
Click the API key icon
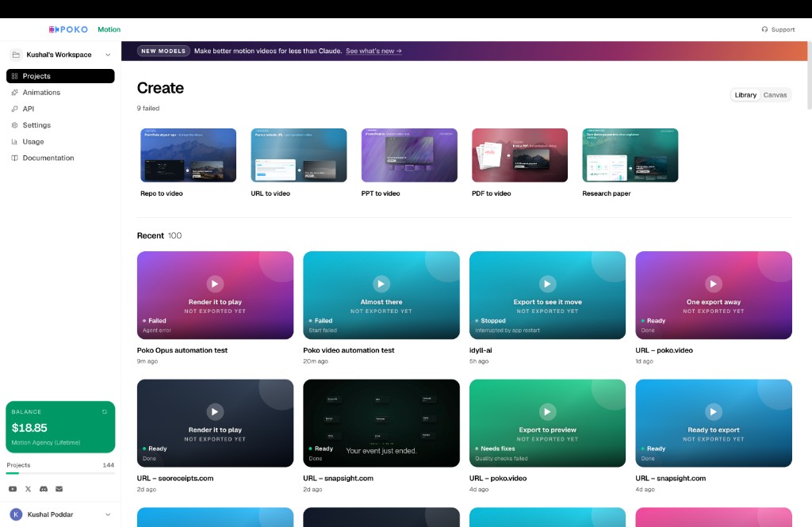click(14, 109)
